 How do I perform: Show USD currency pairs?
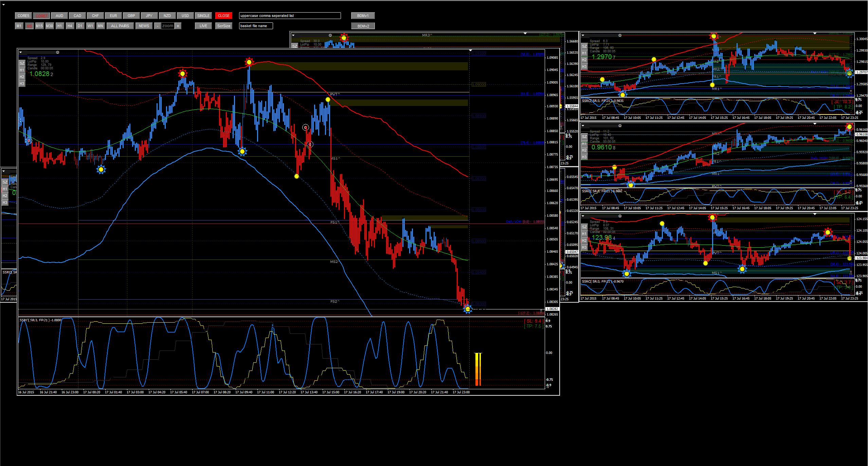click(x=185, y=16)
